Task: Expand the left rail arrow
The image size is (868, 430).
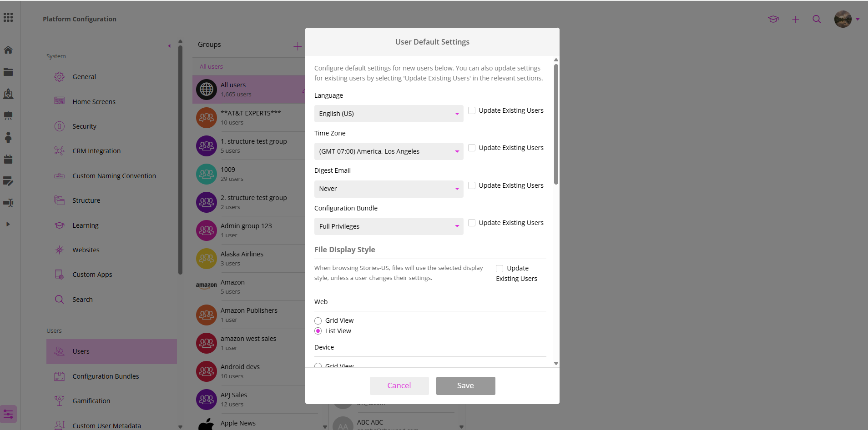Action: pyautogui.click(x=8, y=224)
